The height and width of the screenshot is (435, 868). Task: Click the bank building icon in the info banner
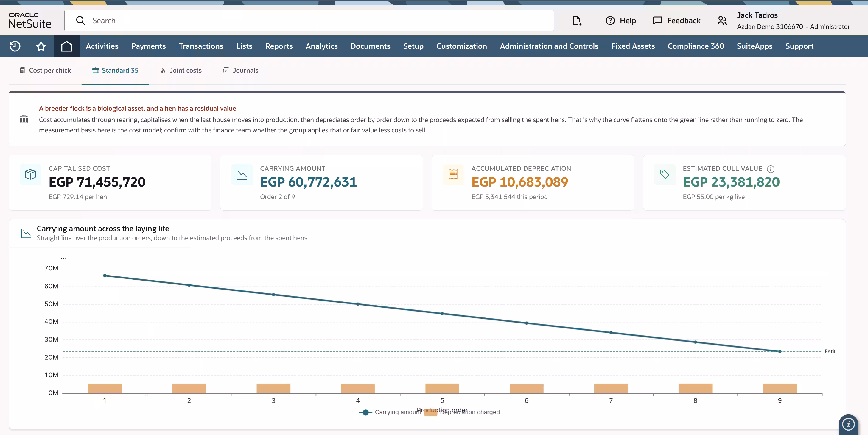tap(24, 119)
